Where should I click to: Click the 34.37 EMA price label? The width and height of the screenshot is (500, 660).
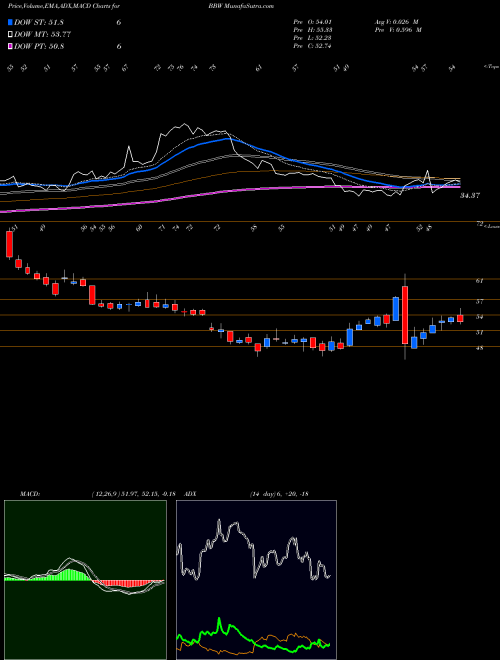coord(470,196)
